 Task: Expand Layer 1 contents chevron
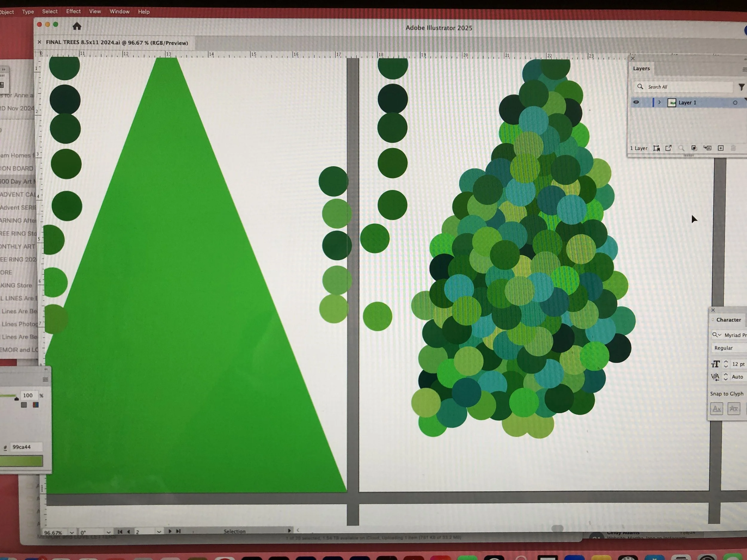click(x=659, y=102)
